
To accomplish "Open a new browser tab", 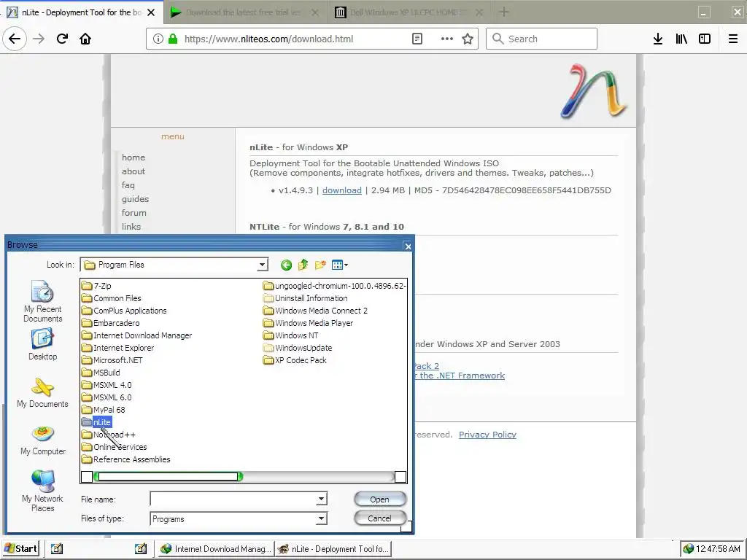I will (x=503, y=12).
